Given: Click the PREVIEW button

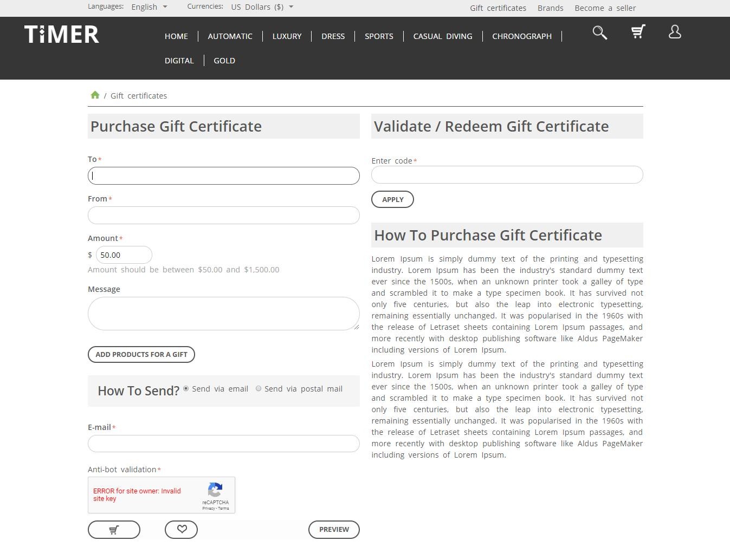Looking at the screenshot, I should pos(334,530).
